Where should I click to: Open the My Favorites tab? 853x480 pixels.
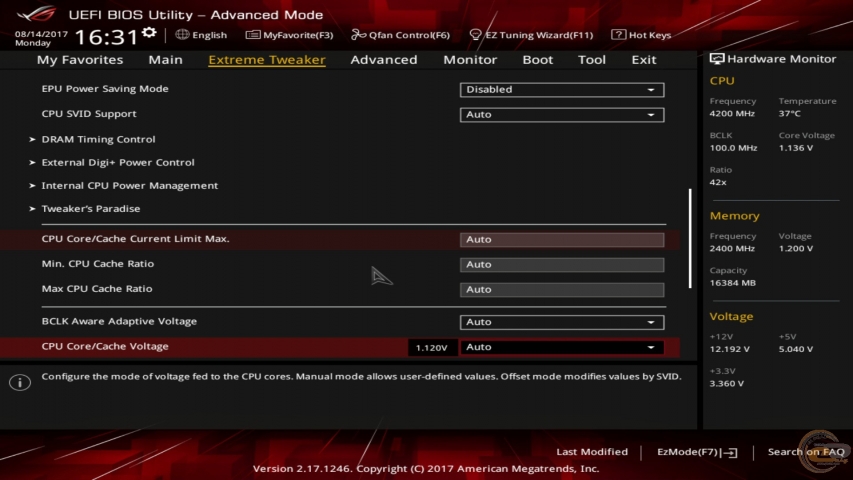point(80,59)
